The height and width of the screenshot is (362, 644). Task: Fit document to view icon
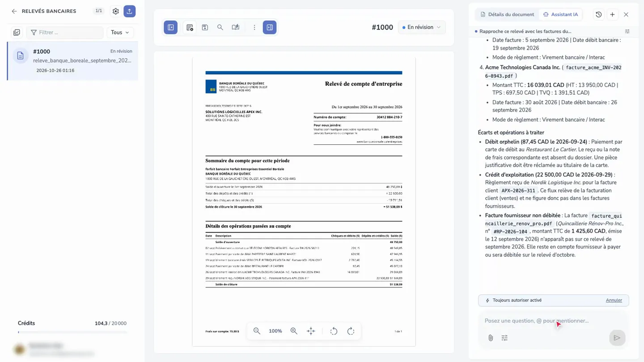pos(311,331)
